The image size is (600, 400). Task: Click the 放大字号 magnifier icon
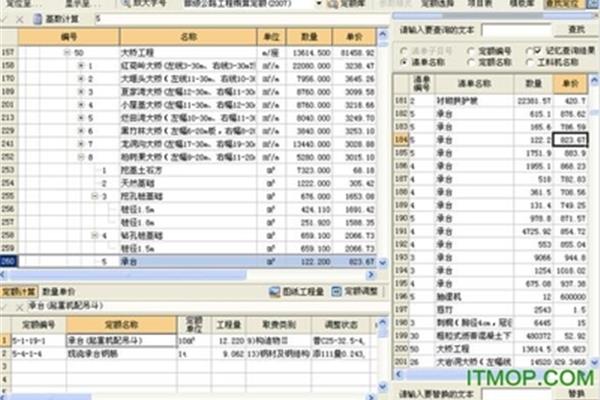[x=126, y=3]
